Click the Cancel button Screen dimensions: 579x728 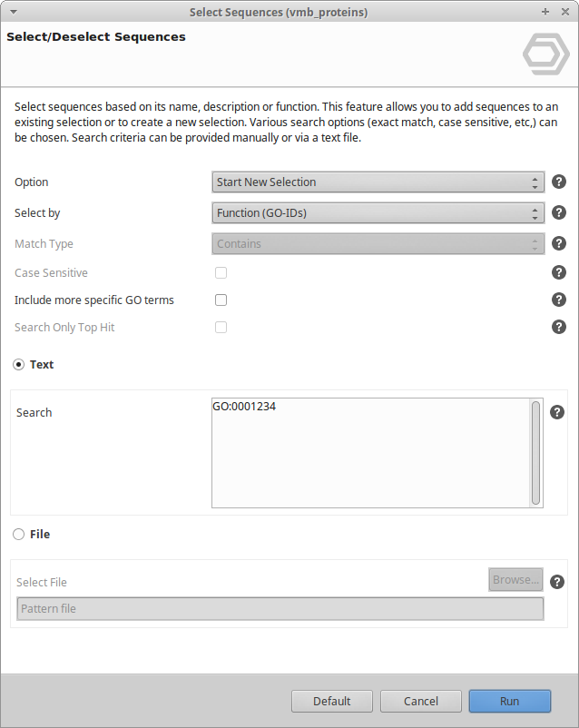[421, 701]
